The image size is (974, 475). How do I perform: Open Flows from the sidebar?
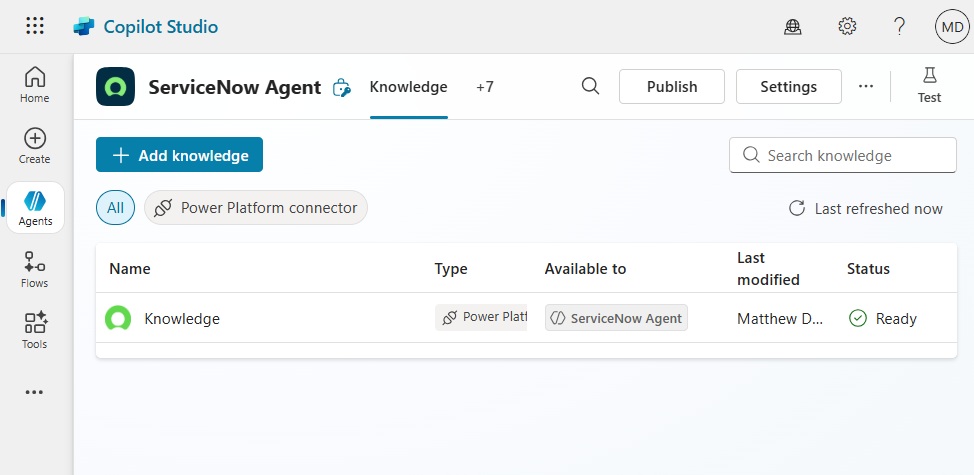35,269
